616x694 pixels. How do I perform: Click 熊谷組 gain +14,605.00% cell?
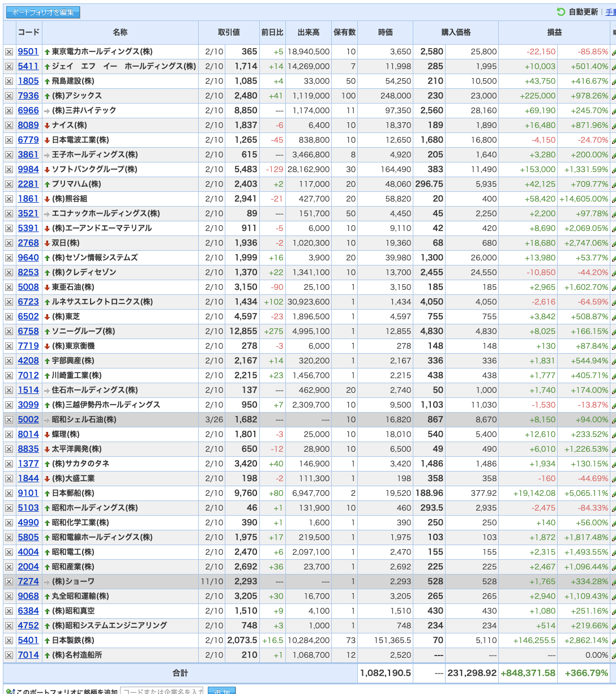click(x=584, y=199)
